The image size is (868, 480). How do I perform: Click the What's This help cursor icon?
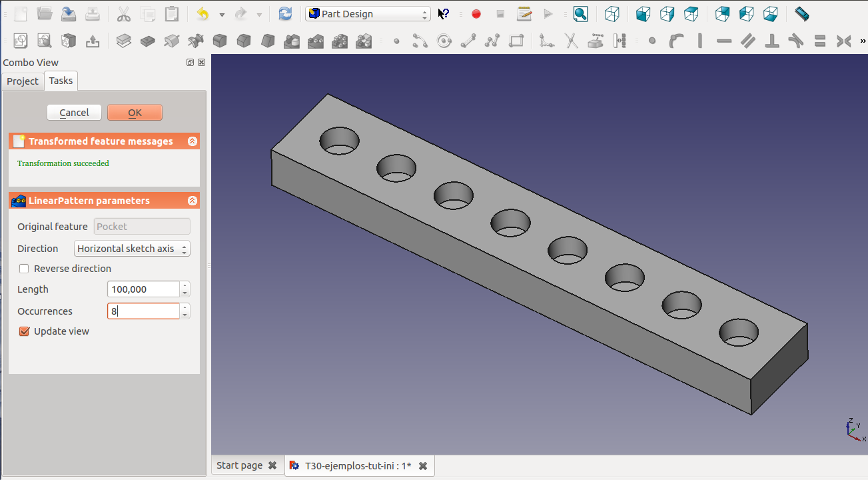[444, 13]
